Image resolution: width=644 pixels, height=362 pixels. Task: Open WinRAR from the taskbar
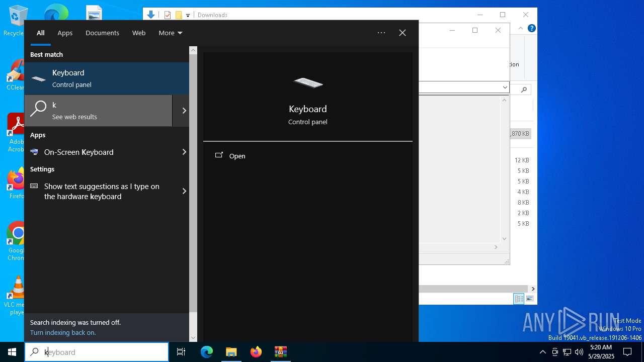pos(280,352)
